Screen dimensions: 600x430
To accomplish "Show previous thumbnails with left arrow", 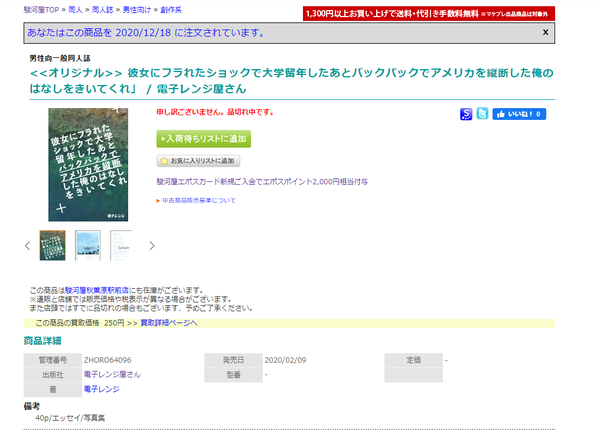I will tap(27, 246).
